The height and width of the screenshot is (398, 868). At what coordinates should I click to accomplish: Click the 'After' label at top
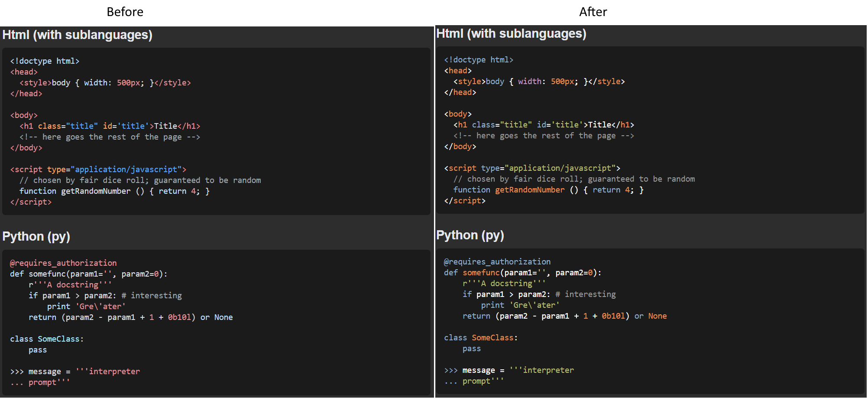point(593,12)
